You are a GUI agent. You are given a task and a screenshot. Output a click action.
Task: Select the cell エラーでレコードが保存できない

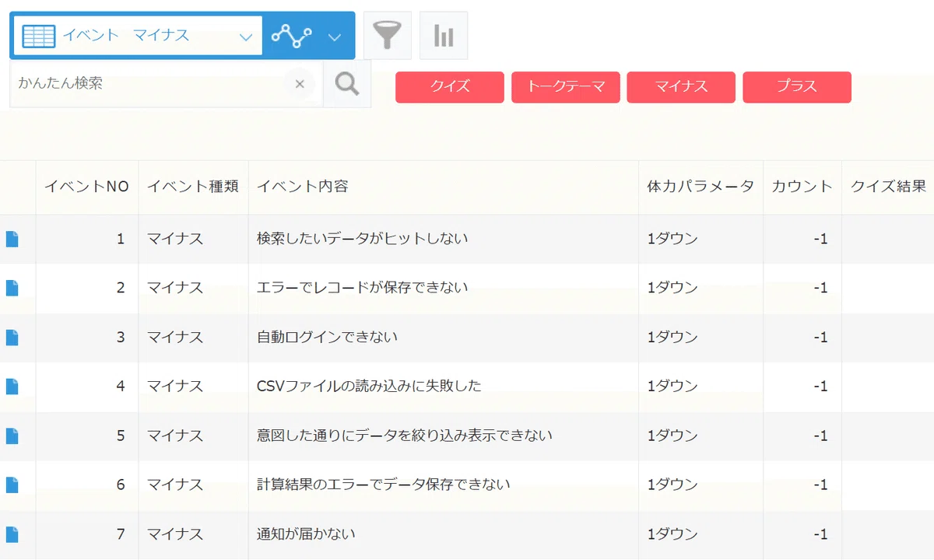[x=444, y=288]
